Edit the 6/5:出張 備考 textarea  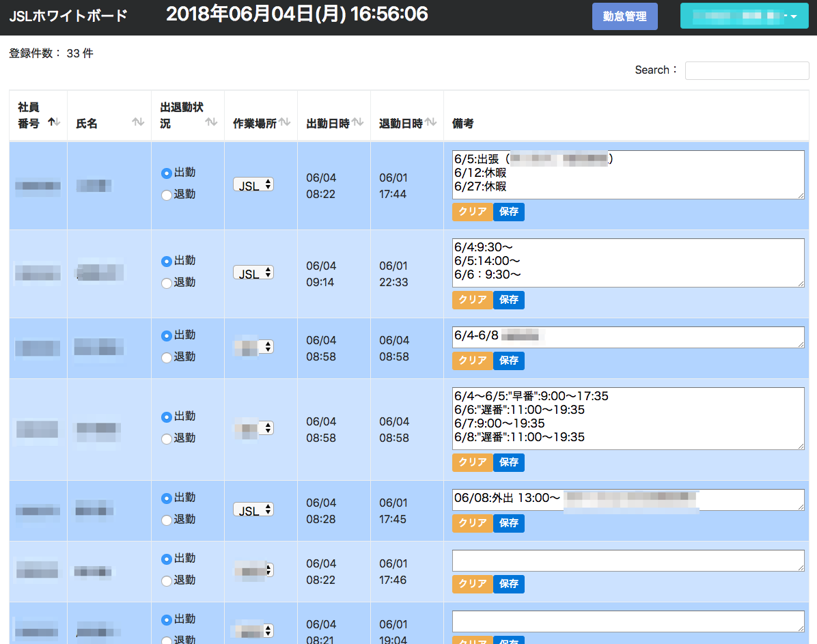coord(628,175)
